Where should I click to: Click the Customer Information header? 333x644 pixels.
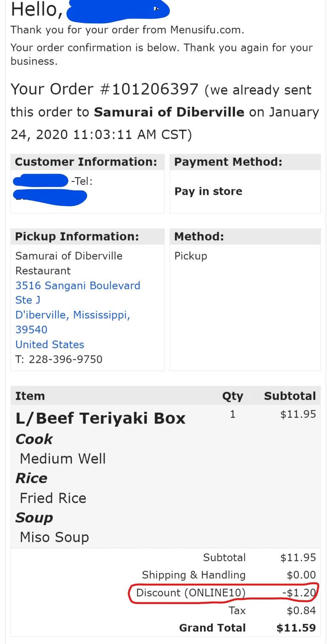pos(86,162)
